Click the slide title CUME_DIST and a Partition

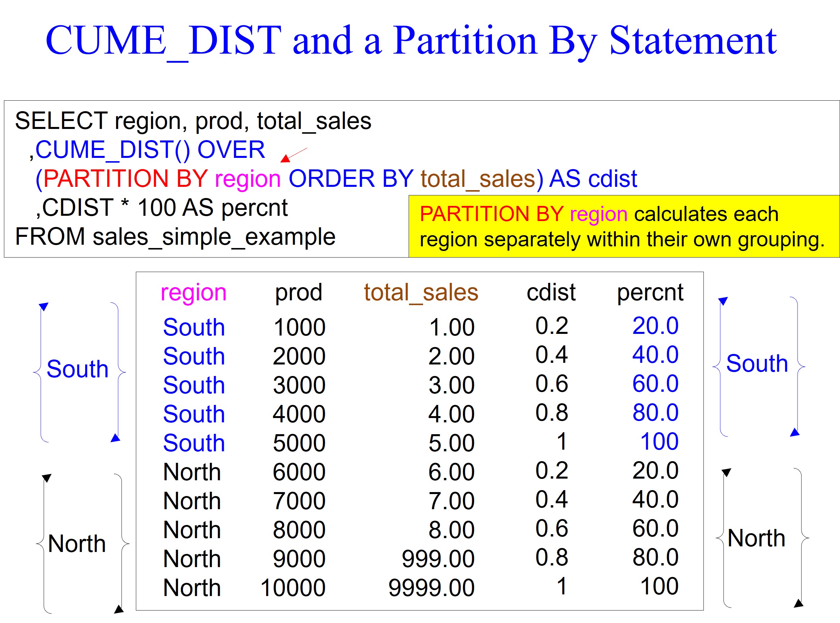click(x=410, y=40)
